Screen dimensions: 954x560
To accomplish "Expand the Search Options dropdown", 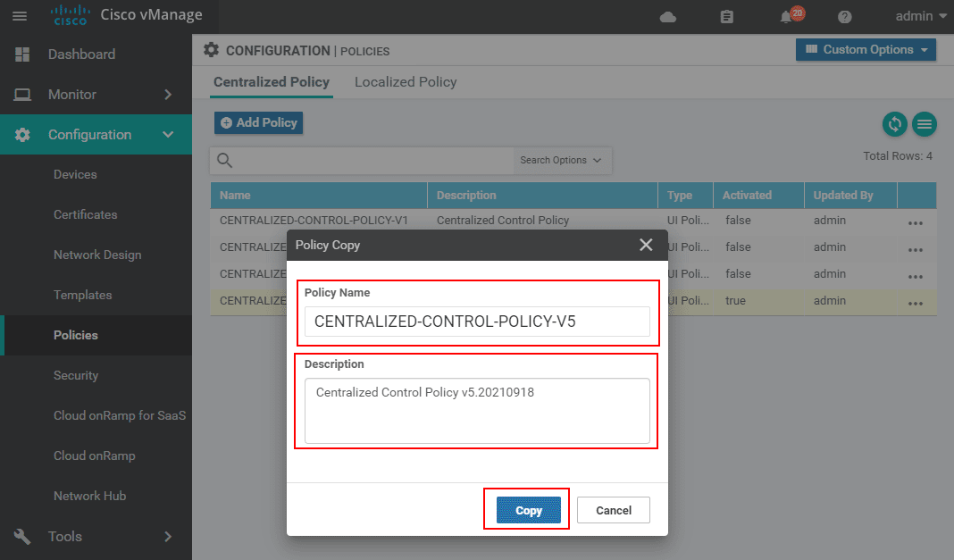I will point(561,161).
